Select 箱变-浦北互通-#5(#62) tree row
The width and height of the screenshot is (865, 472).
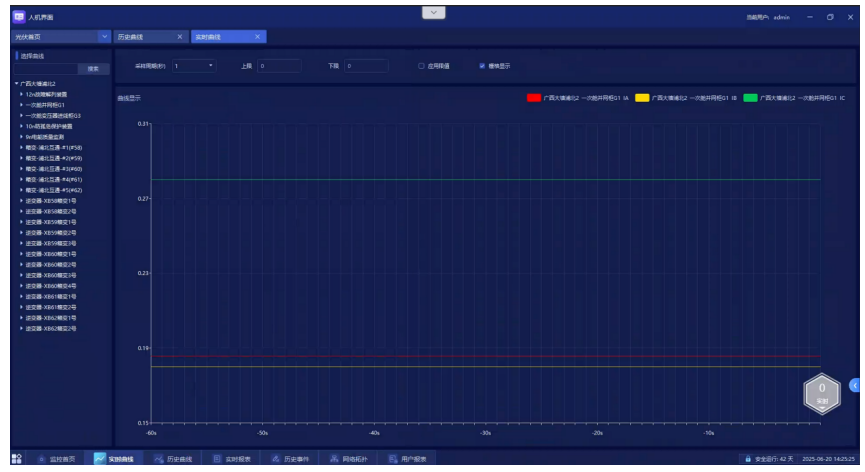pyautogui.click(x=54, y=190)
